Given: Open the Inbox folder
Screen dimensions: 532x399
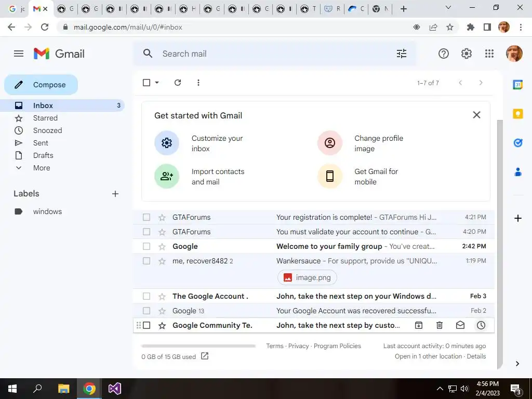Looking at the screenshot, I should [x=62, y=105].
